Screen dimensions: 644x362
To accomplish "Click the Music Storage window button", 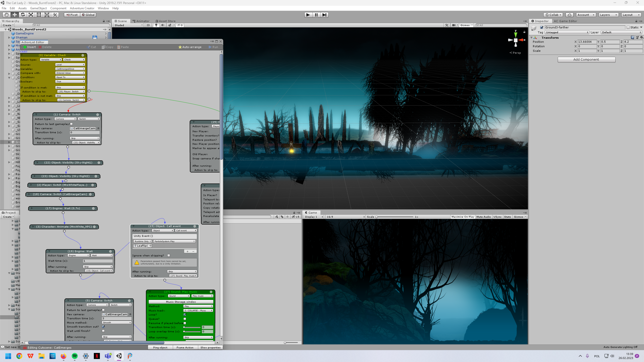I will coord(181,302).
